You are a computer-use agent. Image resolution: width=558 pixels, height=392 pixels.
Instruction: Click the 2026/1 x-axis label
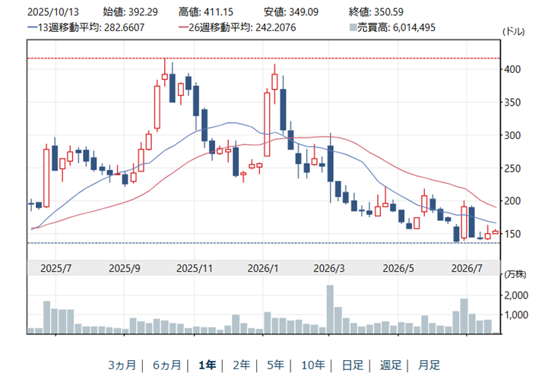[263, 268]
